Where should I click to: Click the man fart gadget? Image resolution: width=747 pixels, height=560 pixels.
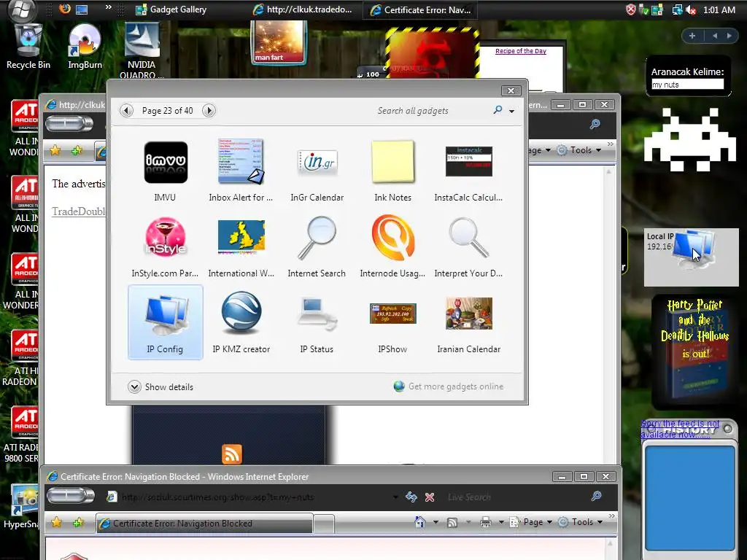(279, 43)
